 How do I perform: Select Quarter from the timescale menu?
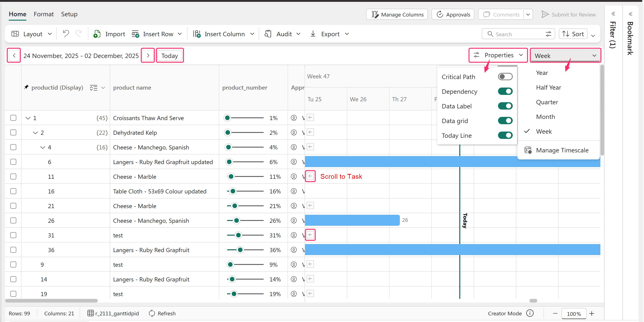click(x=547, y=102)
